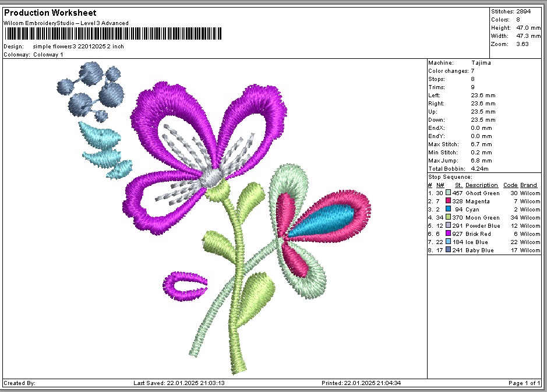Click the 'Down:' label

[436, 119]
